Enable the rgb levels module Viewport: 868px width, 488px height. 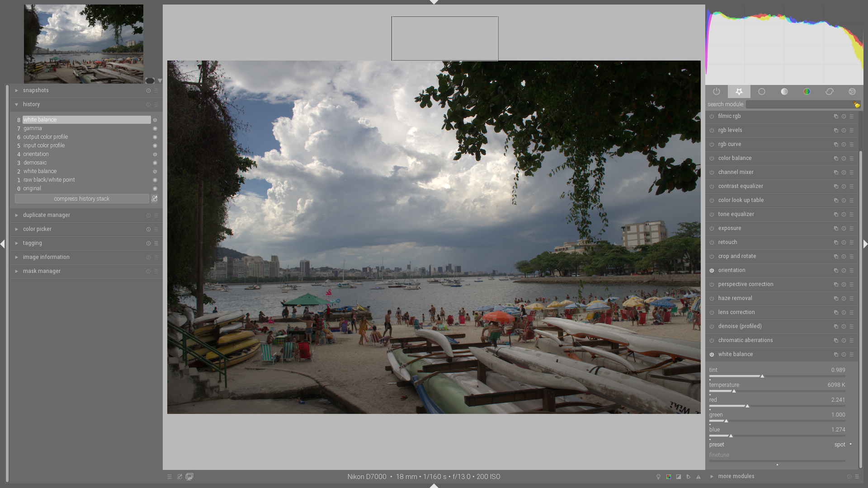pos(712,131)
